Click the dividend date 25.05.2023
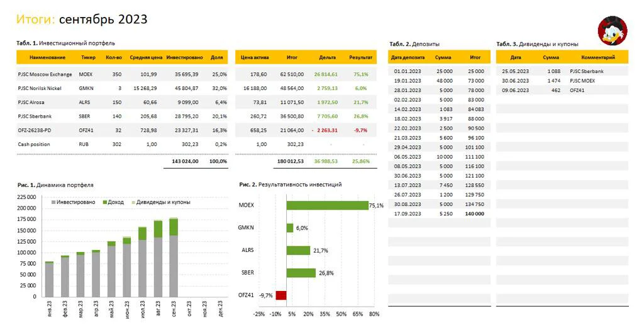Viewport: 644px width, 330px height. click(x=516, y=71)
